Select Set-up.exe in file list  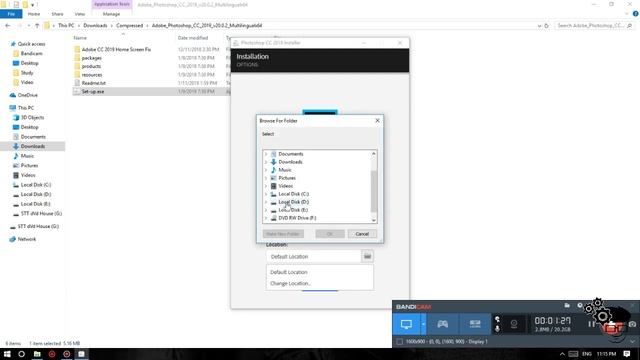coord(93,91)
